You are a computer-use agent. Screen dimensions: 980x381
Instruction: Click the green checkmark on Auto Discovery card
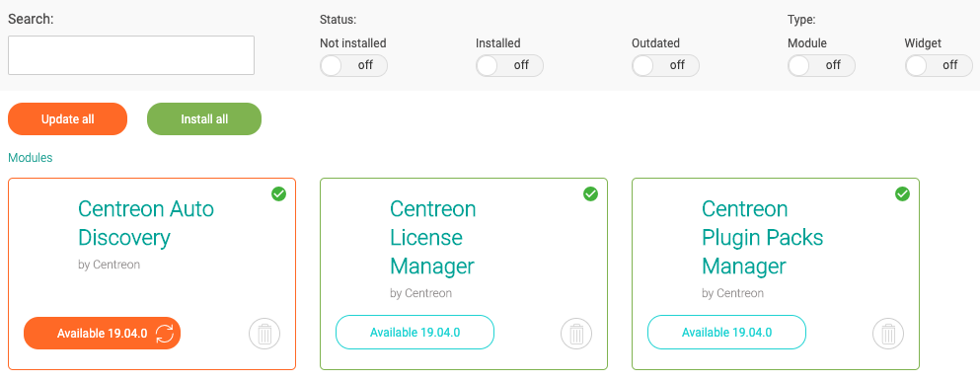tap(278, 194)
